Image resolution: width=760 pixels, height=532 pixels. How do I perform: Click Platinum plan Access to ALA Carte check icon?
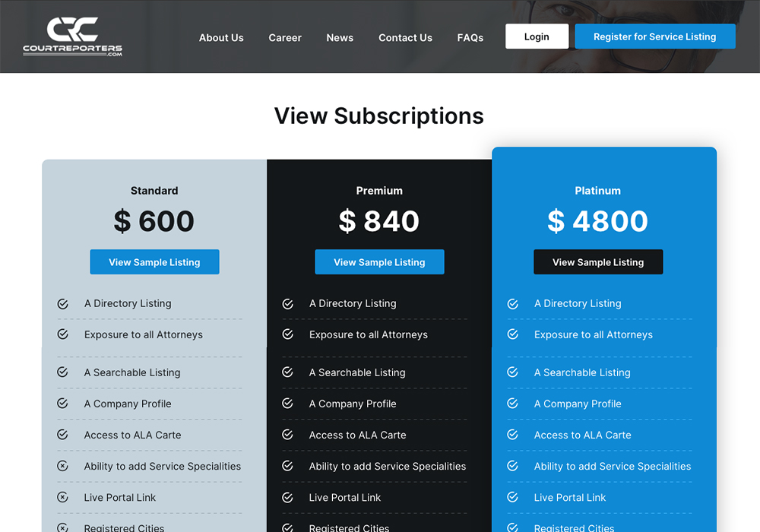coord(513,435)
